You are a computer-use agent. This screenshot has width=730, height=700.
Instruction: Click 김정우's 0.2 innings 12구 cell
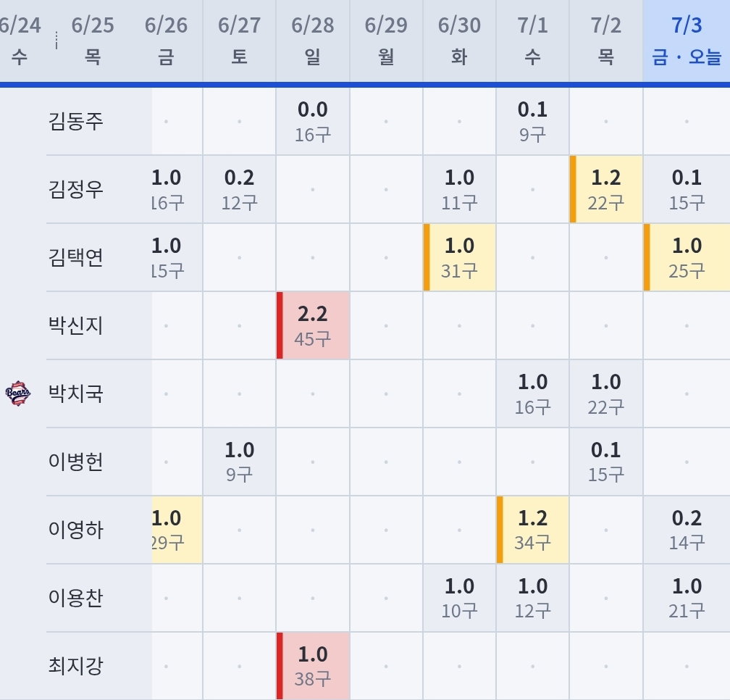click(x=239, y=190)
